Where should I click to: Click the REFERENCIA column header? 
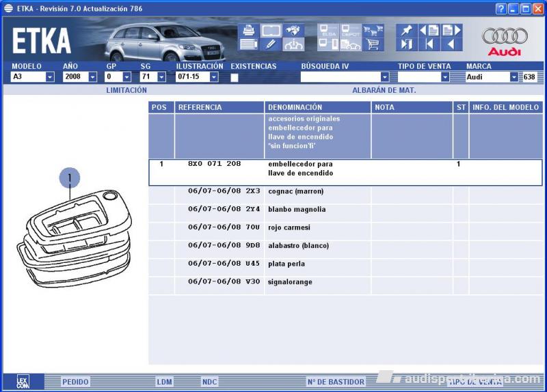pos(219,107)
